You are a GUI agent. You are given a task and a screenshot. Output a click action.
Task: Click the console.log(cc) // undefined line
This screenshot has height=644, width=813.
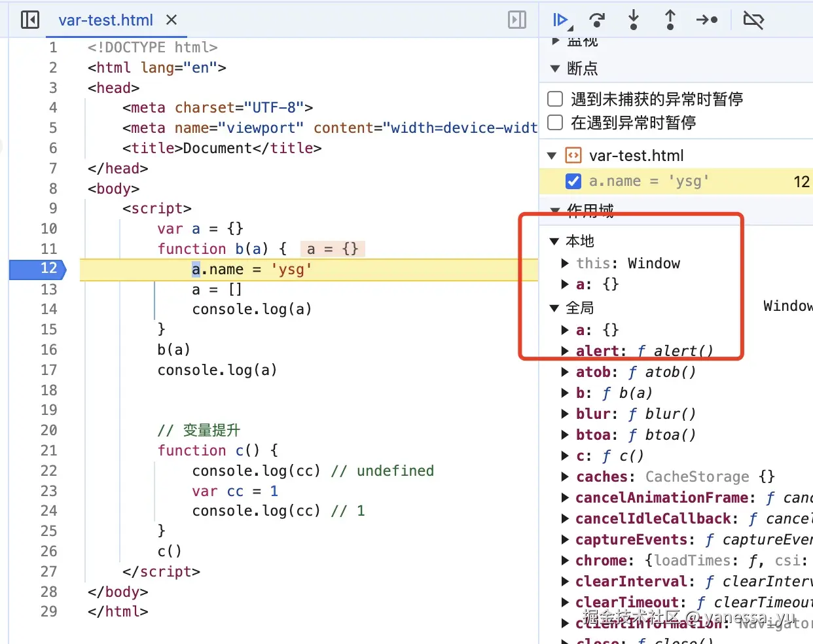[313, 471]
